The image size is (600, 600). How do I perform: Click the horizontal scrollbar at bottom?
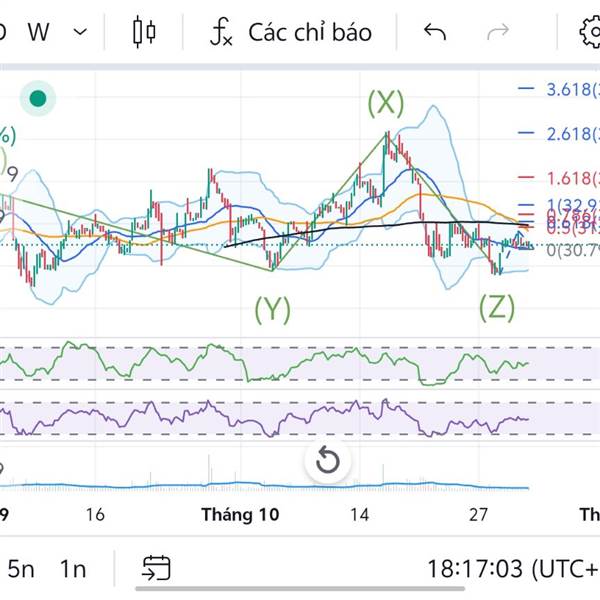pos(300,486)
